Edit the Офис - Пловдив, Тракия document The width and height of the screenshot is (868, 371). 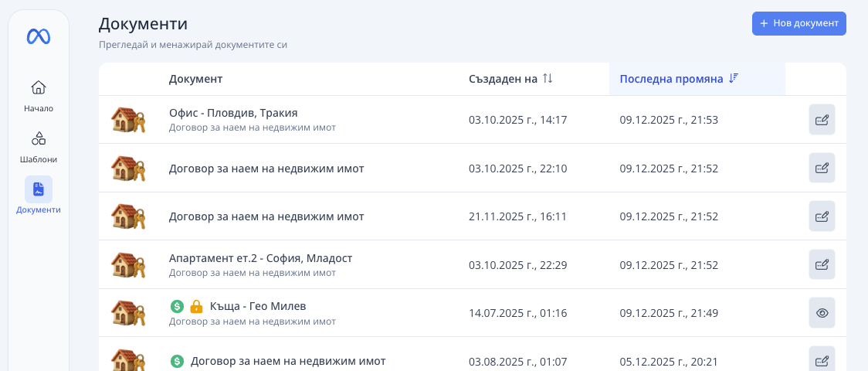point(822,120)
